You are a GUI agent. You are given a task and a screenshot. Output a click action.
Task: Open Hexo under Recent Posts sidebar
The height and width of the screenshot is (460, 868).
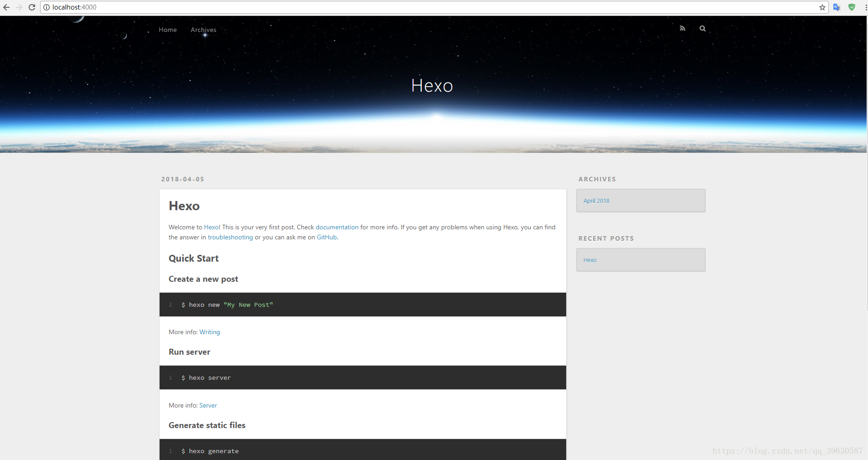pyautogui.click(x=590, y=260)
